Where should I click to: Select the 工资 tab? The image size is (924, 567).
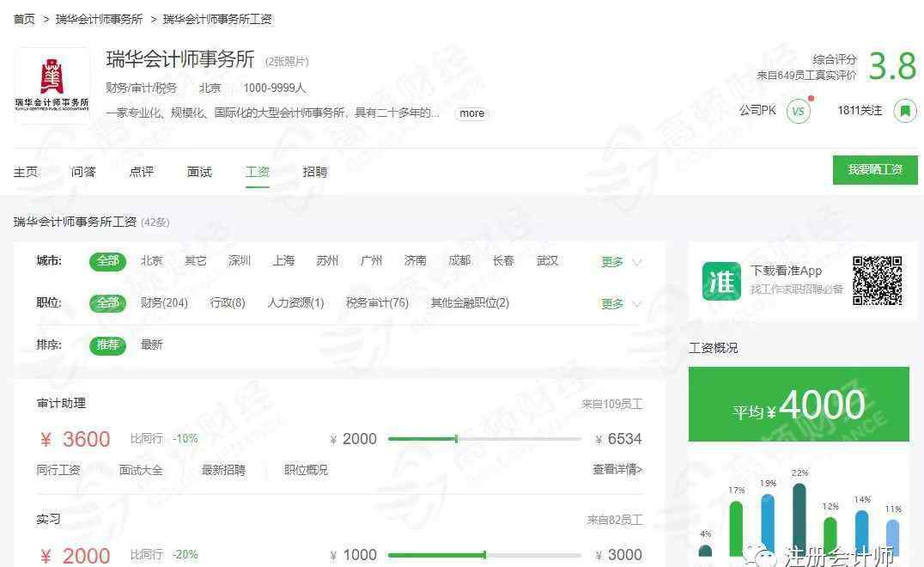tap(258, 172)
